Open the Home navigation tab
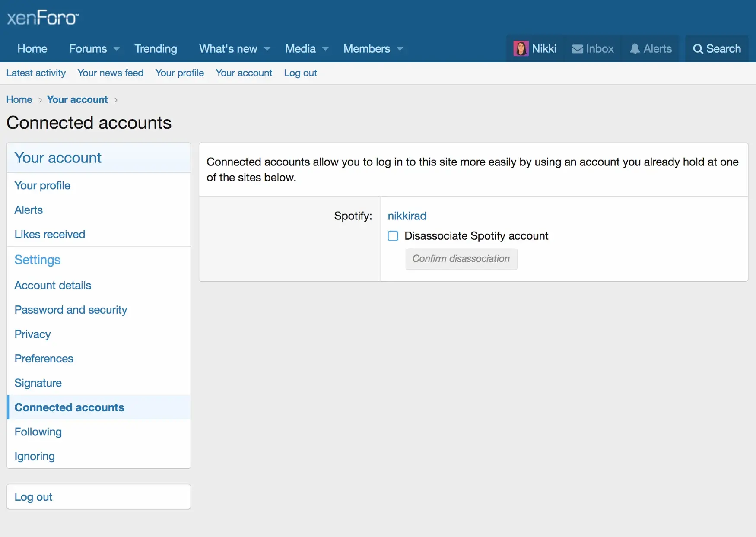 point(32,49)
